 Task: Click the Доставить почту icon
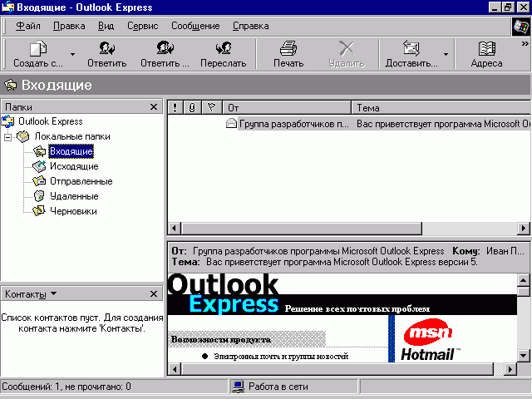click(x=411, y=48)
